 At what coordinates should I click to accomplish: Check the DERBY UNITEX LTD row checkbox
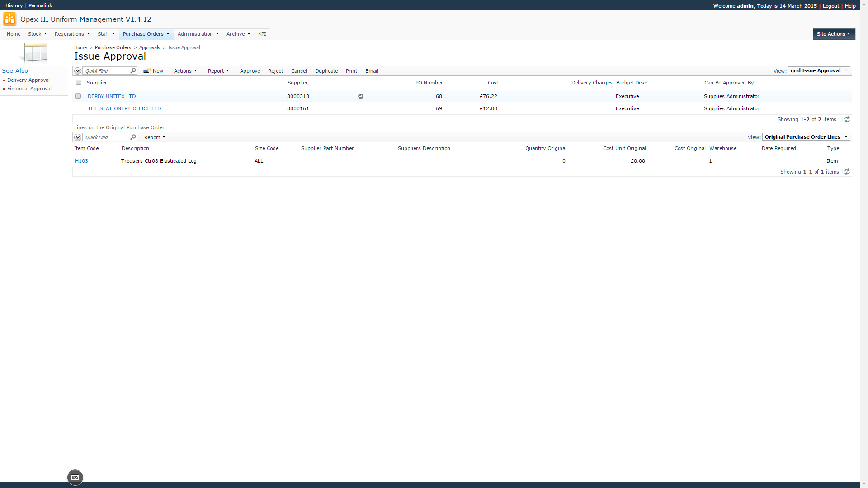point(78,96)
